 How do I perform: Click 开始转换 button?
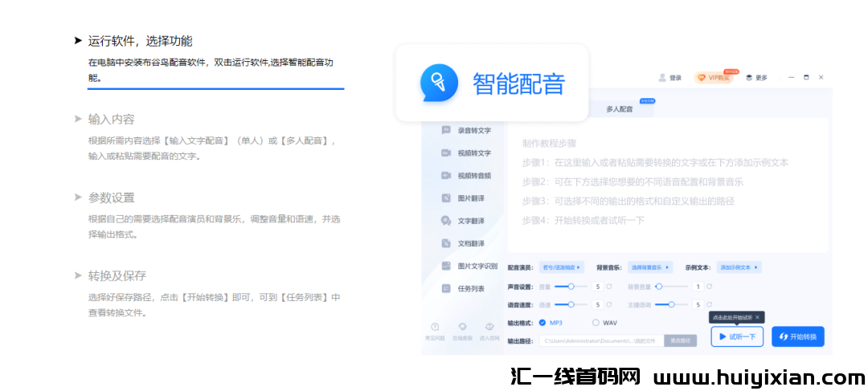pyautogui.click(x=798, y=336)
